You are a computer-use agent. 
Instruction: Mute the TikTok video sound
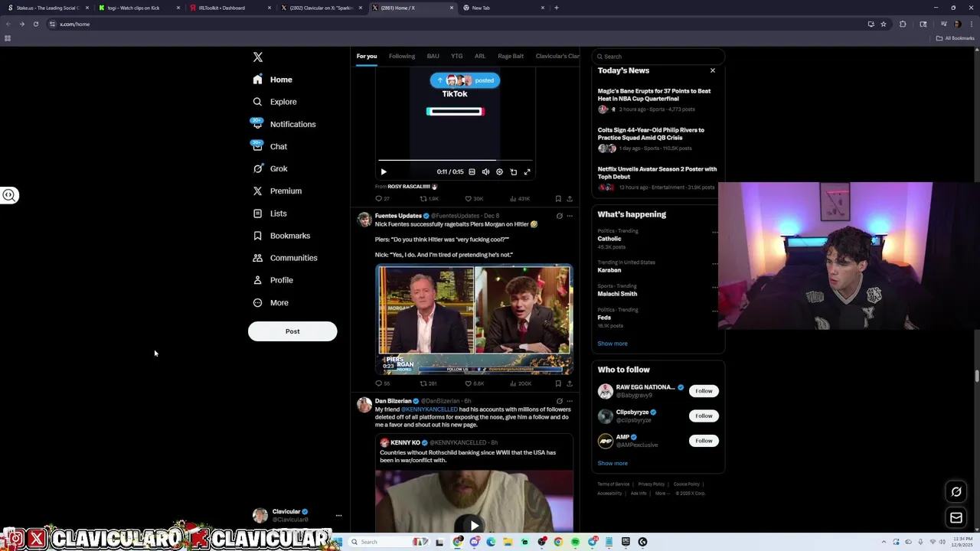(x=485, y=172)
